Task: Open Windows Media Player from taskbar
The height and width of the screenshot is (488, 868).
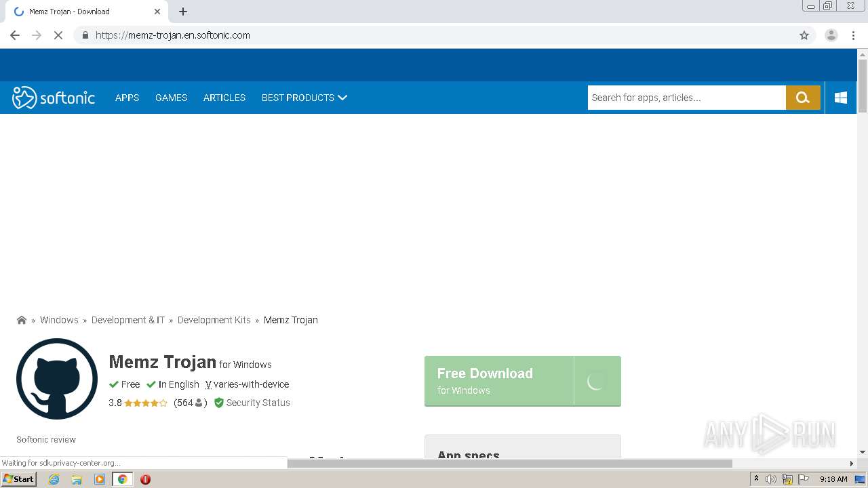Action: coord(100,479)
